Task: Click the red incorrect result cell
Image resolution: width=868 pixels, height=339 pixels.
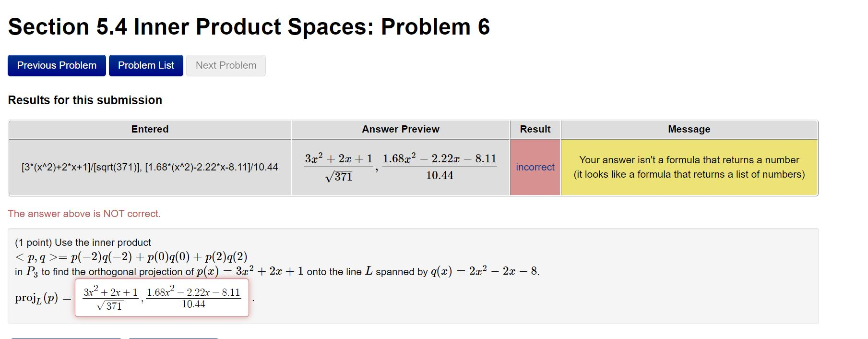Action: [535, 167]
